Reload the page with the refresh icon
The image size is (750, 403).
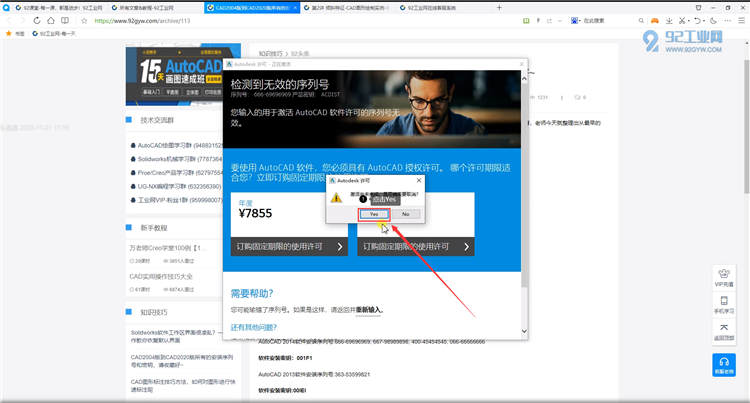click(x=37, y=21)
